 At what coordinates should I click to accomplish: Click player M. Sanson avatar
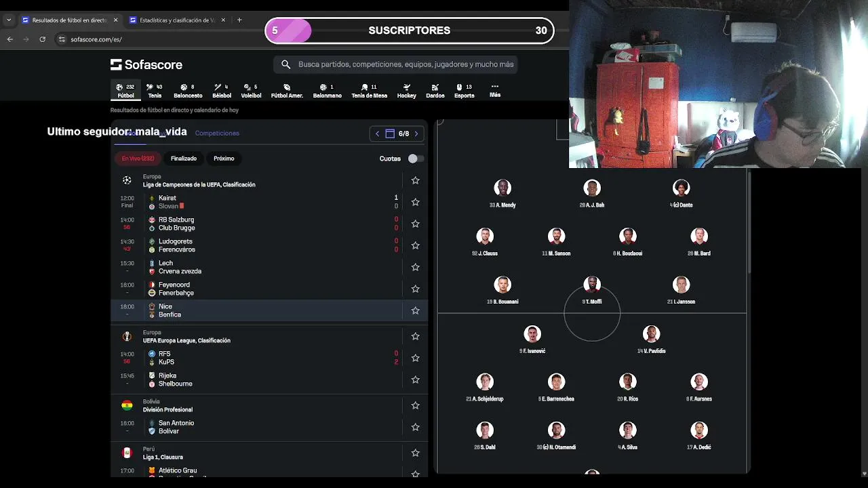(557, 237)
